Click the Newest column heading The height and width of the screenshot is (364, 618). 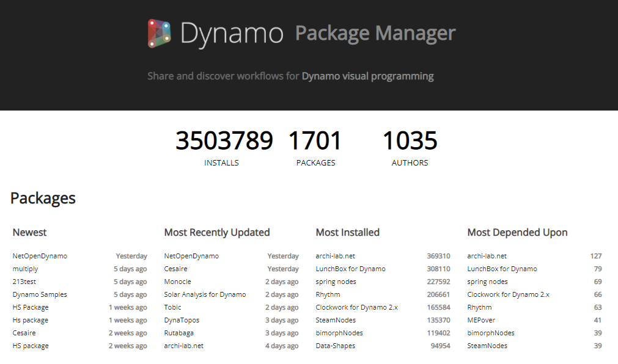click(29, 233)
